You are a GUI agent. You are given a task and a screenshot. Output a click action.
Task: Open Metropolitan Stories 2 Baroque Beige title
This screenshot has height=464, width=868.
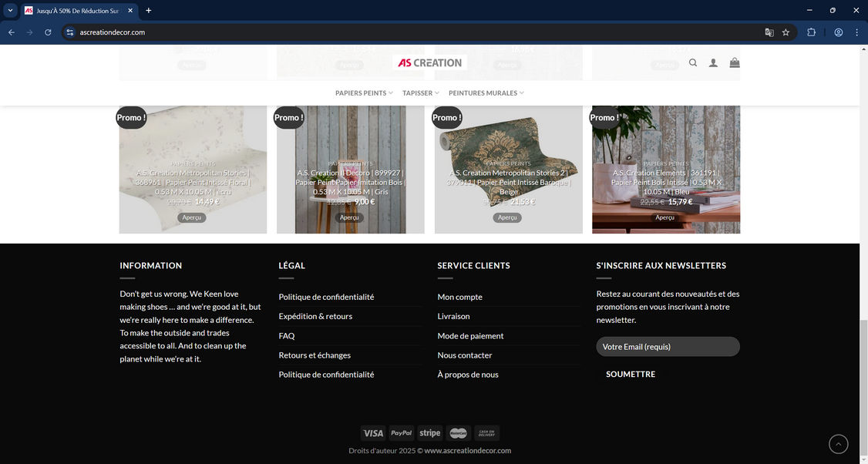(509, 182)
